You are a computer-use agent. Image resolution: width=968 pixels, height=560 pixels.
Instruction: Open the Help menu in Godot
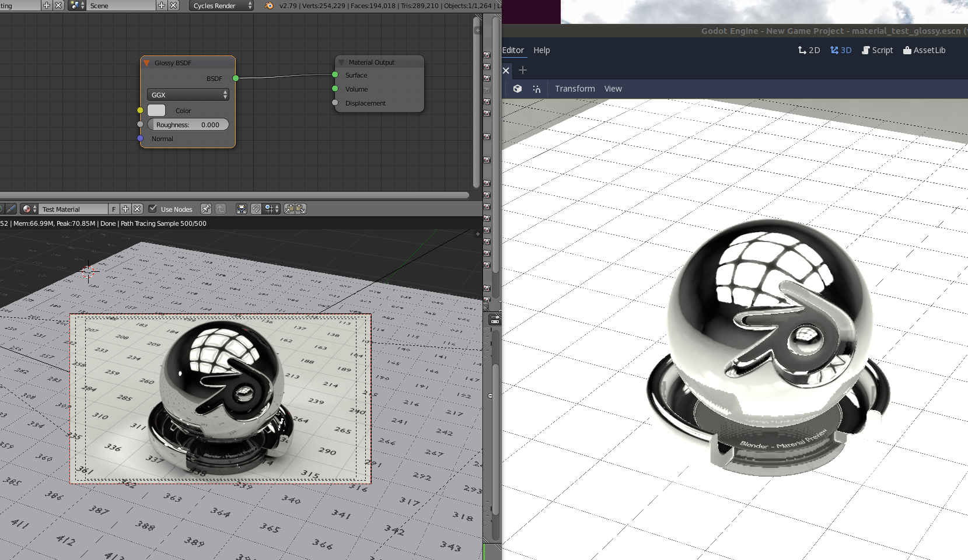click(x=541, y=50)
